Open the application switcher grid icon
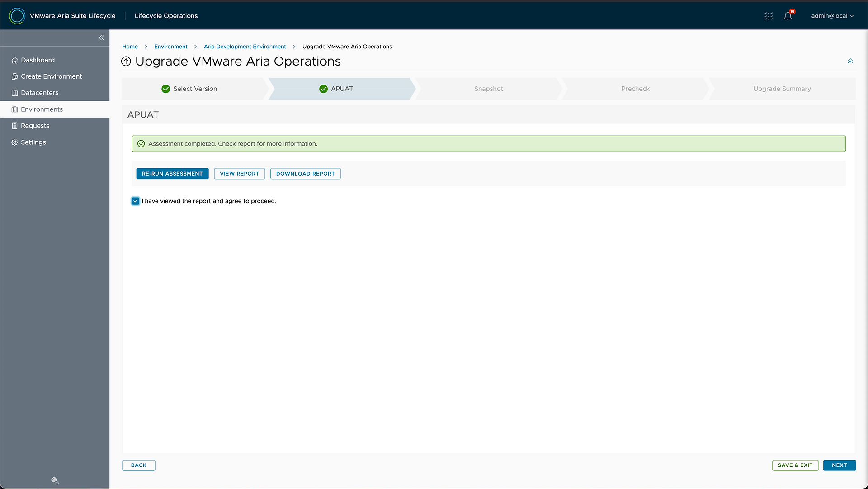 [769, 16]
